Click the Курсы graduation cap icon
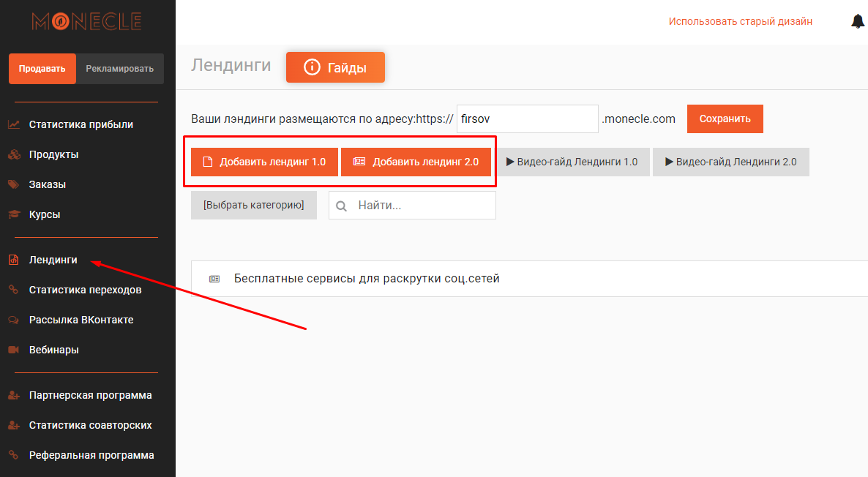Screen dimensions: 868x477 click(13, 214)
